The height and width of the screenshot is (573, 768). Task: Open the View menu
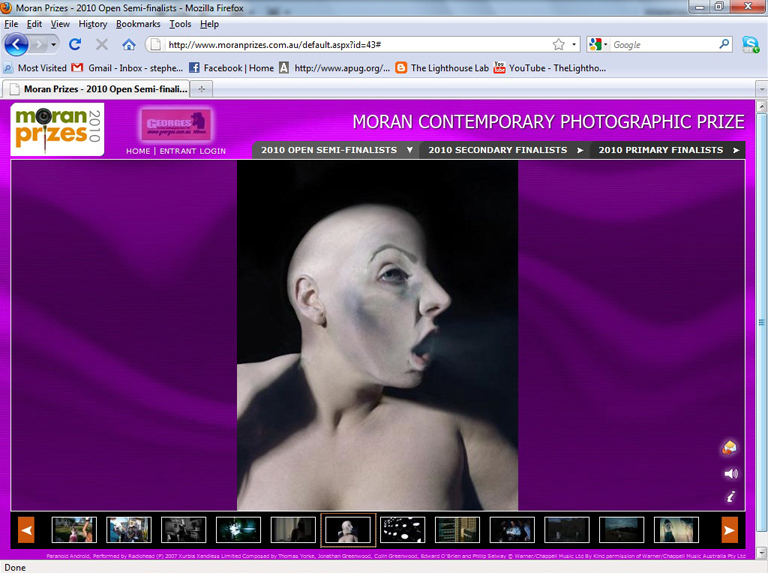[60, 24]
